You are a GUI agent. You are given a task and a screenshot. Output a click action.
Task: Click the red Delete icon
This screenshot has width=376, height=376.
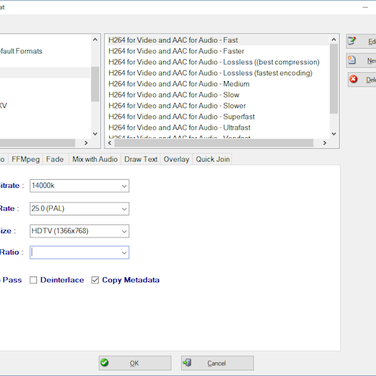(353, 79)
